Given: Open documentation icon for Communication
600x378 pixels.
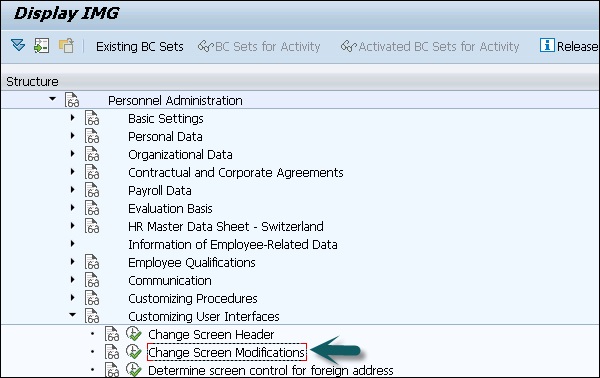Looking at the screenshot, I should tap(92, 280).
